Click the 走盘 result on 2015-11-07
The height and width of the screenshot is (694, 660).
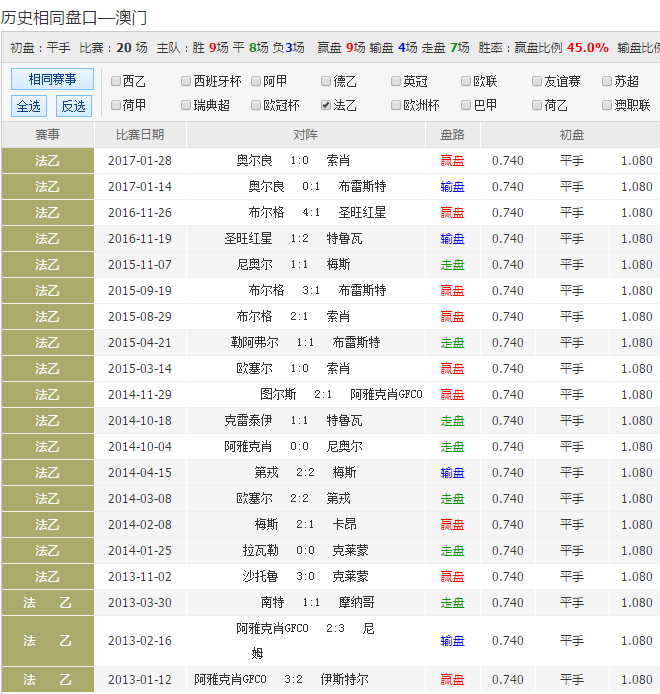[452, 265]
